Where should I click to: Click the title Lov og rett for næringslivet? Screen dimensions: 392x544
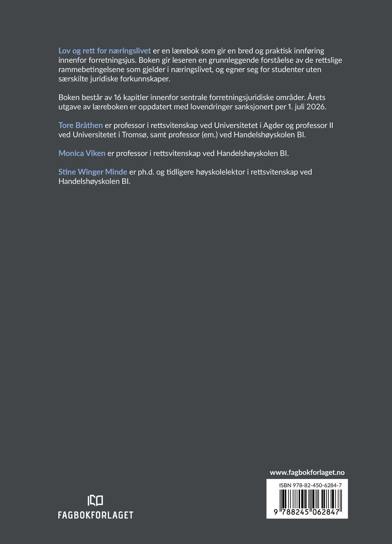[x=104, y=51]
